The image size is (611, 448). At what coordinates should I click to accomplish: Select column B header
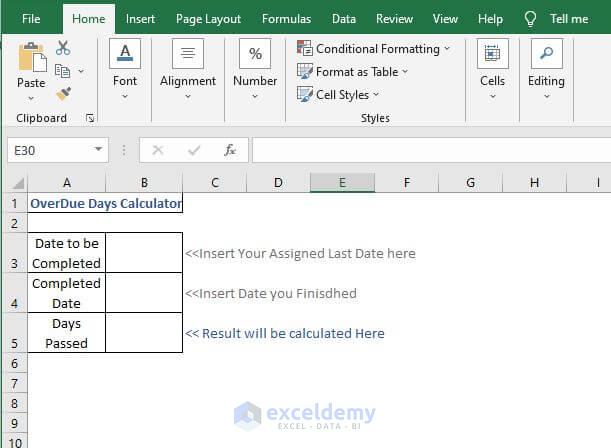click(144, 183)
